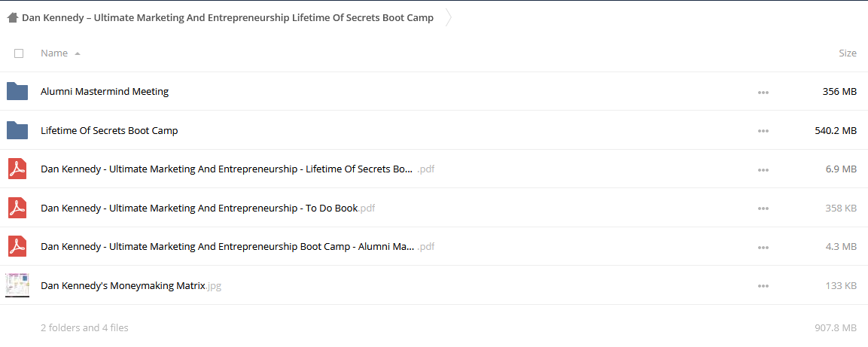The image size is (868, 347).
Task: Click the home icon in breadcrumb
Action: coord(13,18)
